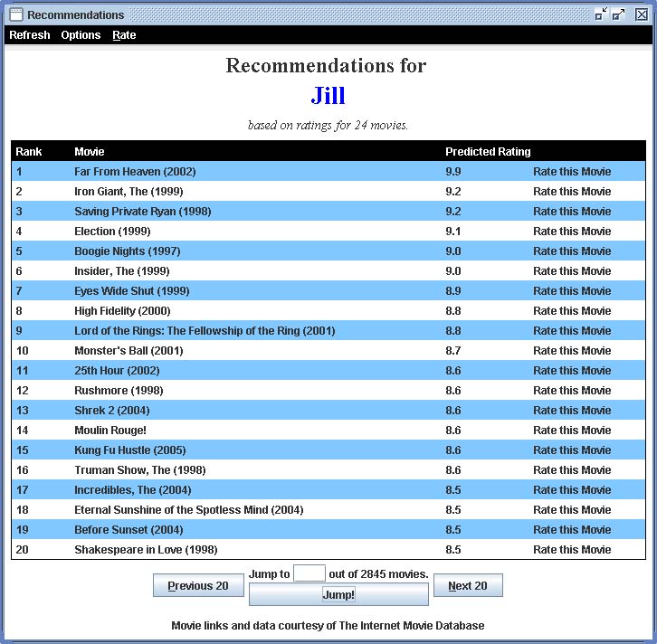Image resolution: width=657 pixels, height=644 pixels.
Task: Open Shrek 2 (2004) title
Action: click(x=112, y=411)
